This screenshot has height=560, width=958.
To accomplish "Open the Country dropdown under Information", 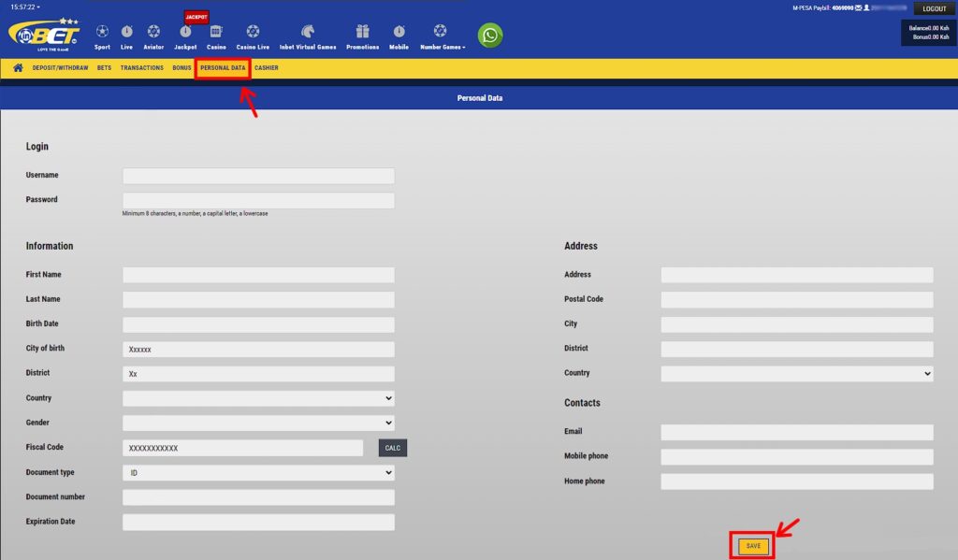I will click(x=258, y=397).
